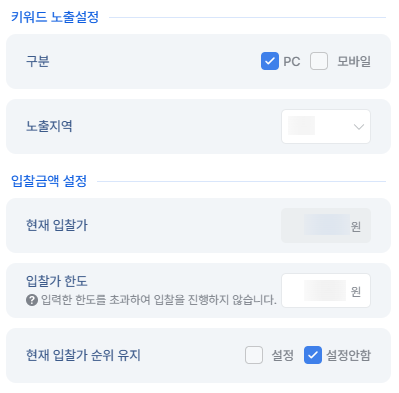The height and width of the screenshot is (393, 399).
Task: Click the chevron arrow in 노출지역 selector
Action: (359, 127)
